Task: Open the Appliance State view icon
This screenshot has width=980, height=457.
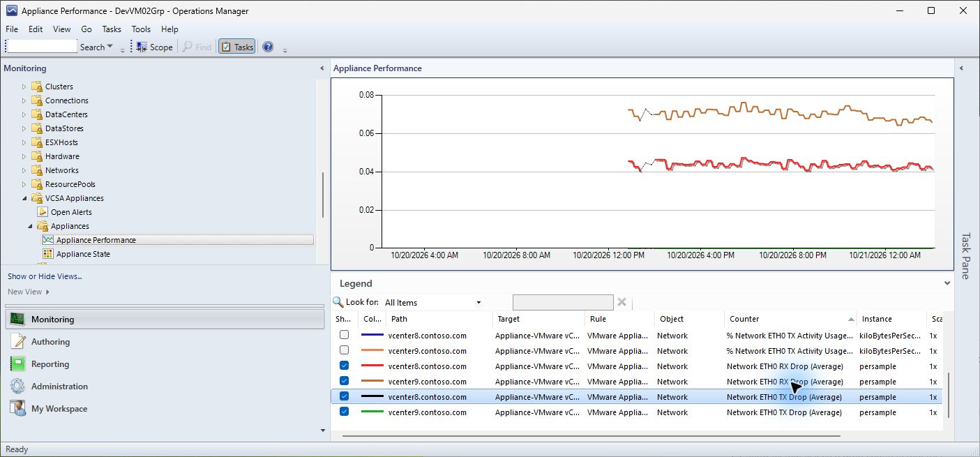Action: (x=47, y=254)
